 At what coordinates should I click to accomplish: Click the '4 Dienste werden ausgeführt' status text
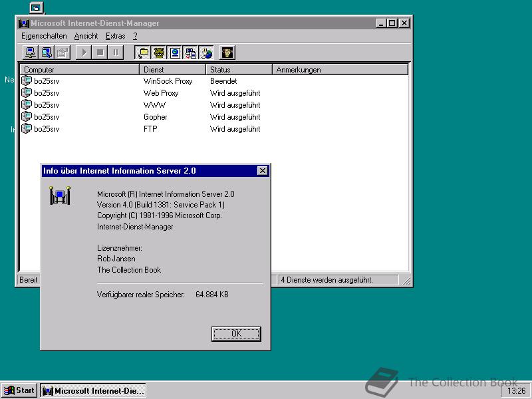tap(327, 280)
